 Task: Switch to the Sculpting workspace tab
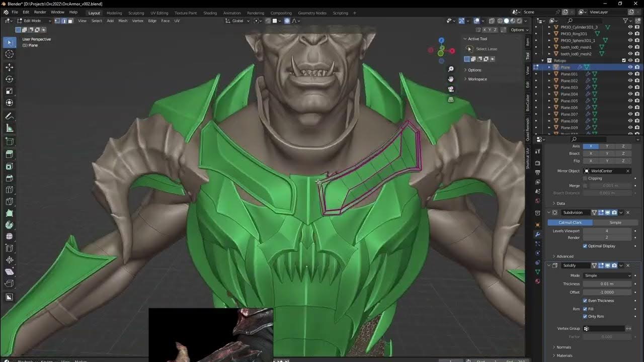click(136, 13)
